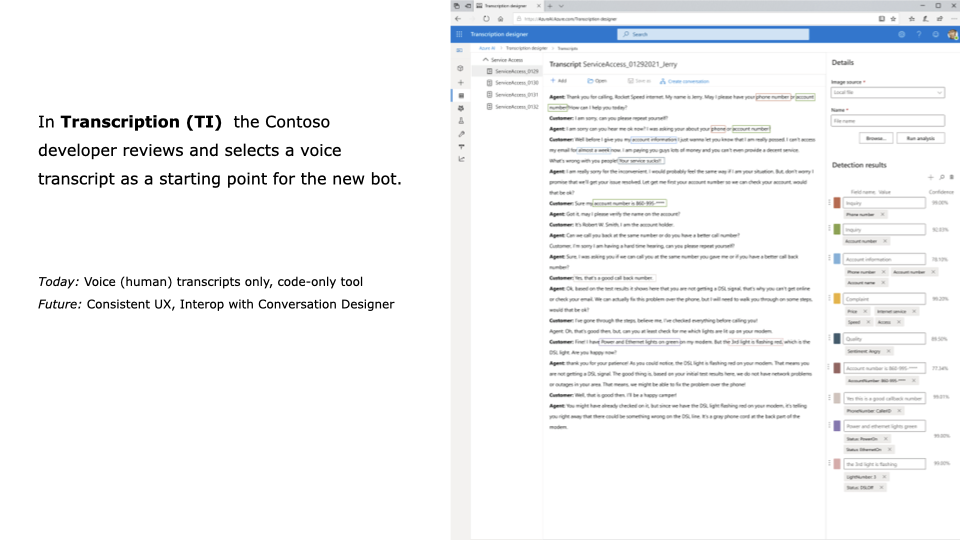Screen dimensions: 960x540
Task: Open browser more options ellipsis
Action: click(x=953, y=19)
